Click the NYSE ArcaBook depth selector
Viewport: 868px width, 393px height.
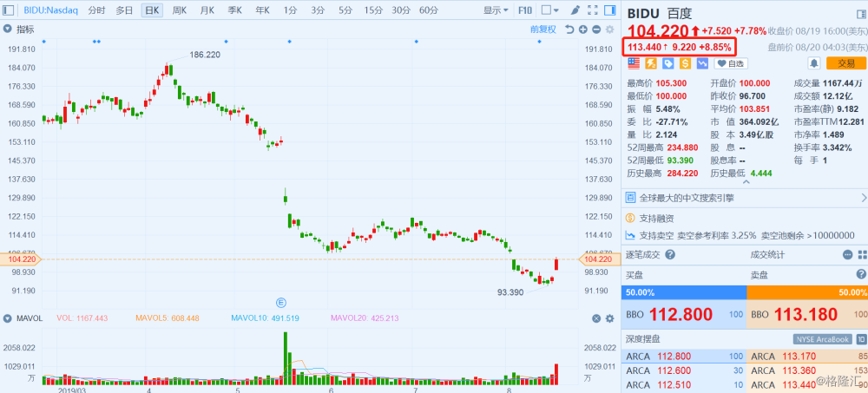tap(823, 338)
